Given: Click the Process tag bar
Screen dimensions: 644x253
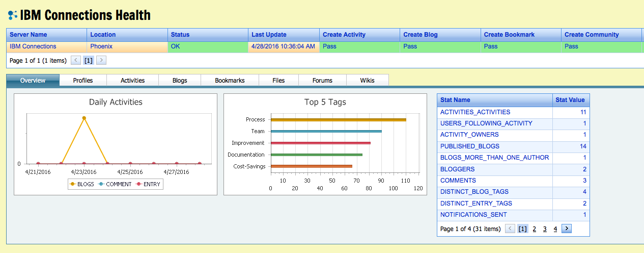Looking at the screenshot, I should pos(338,120).
